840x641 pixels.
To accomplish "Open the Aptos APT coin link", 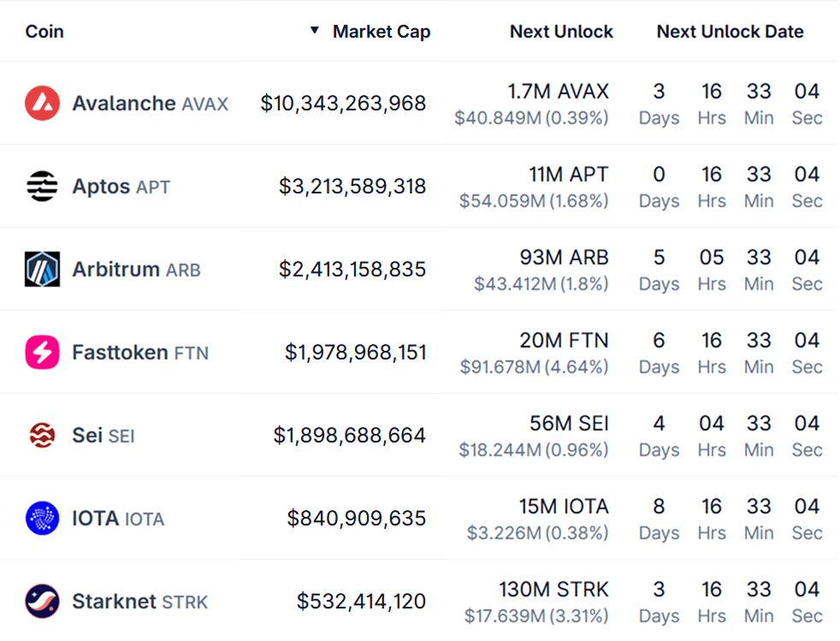I will pos(121,187).
